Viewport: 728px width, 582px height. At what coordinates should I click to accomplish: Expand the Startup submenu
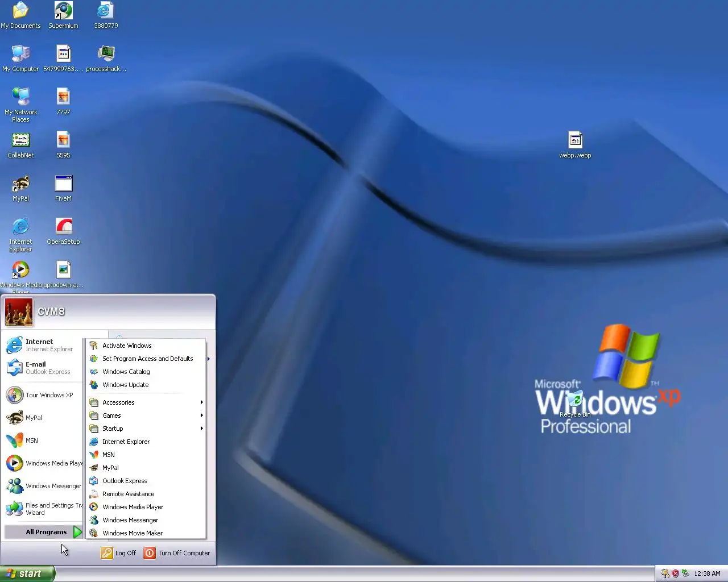point(146,429)
